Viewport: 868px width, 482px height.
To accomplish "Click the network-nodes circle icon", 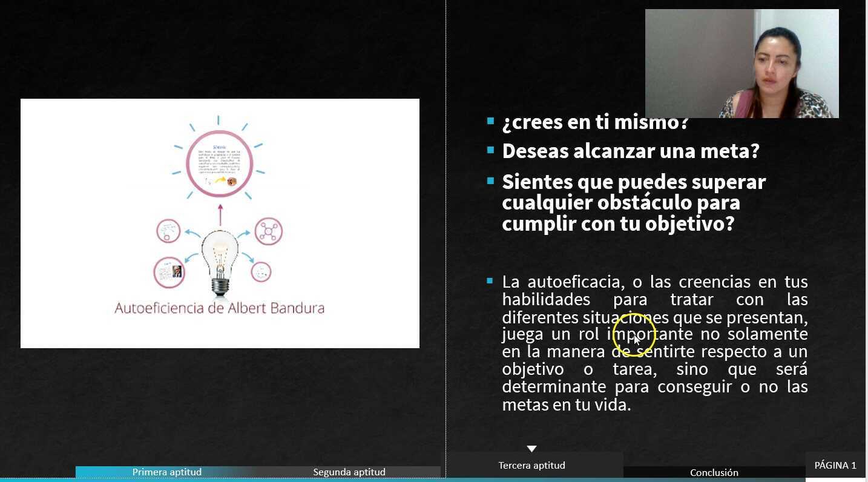I will (x=268, y=231).
